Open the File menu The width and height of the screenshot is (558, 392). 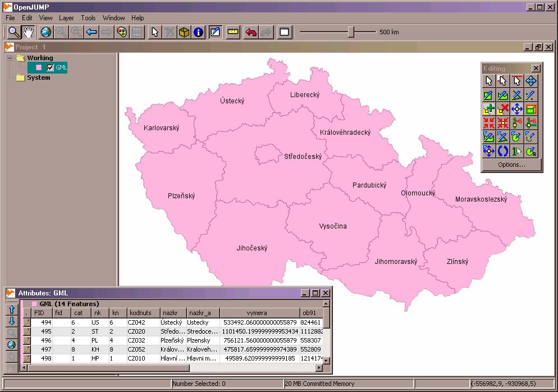pos(10,18)
